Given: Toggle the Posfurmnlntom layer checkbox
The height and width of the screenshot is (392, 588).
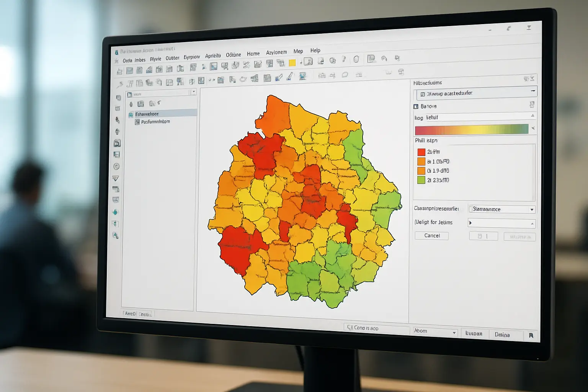Looking at the screenshot, I should pos(137,122).
